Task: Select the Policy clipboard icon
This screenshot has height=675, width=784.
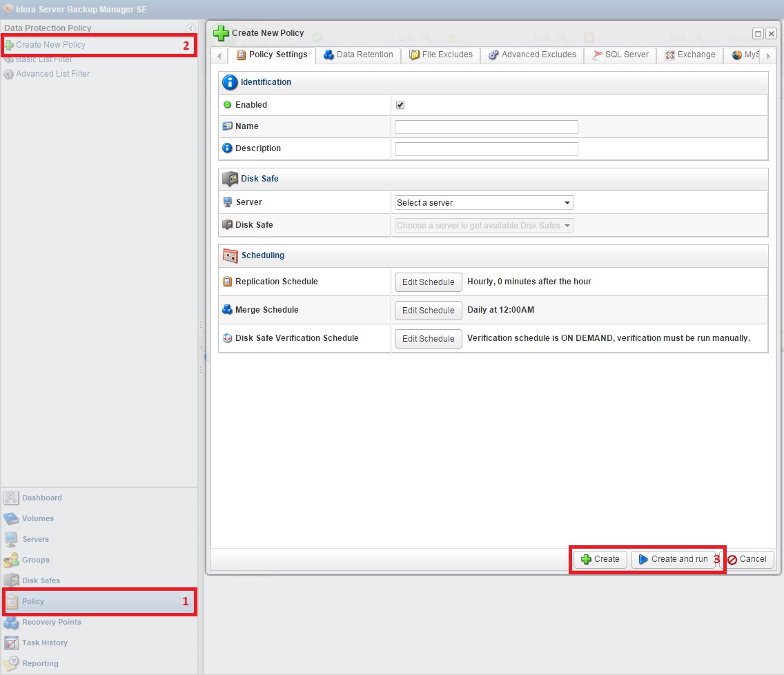Action: coord(12,601)
